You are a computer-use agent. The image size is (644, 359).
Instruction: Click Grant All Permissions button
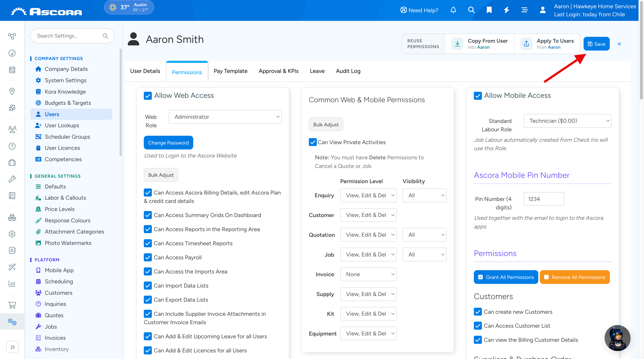(x=506, y=277)
